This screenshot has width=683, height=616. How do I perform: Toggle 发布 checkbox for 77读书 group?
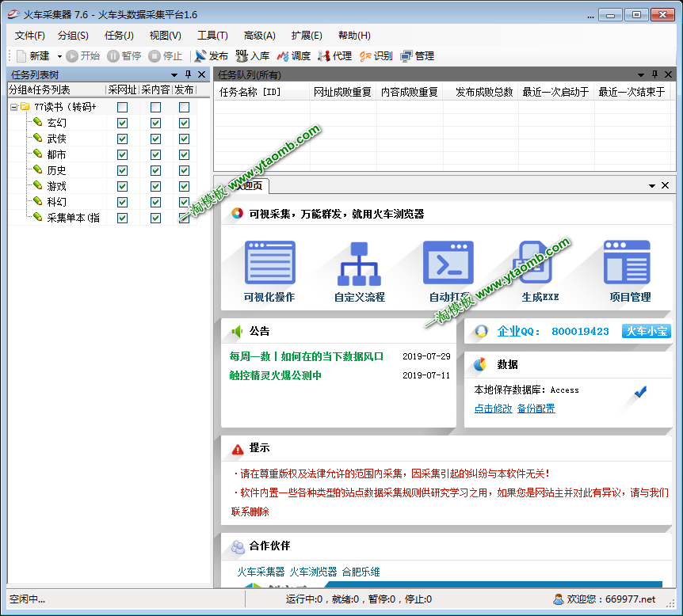point(185,107)
